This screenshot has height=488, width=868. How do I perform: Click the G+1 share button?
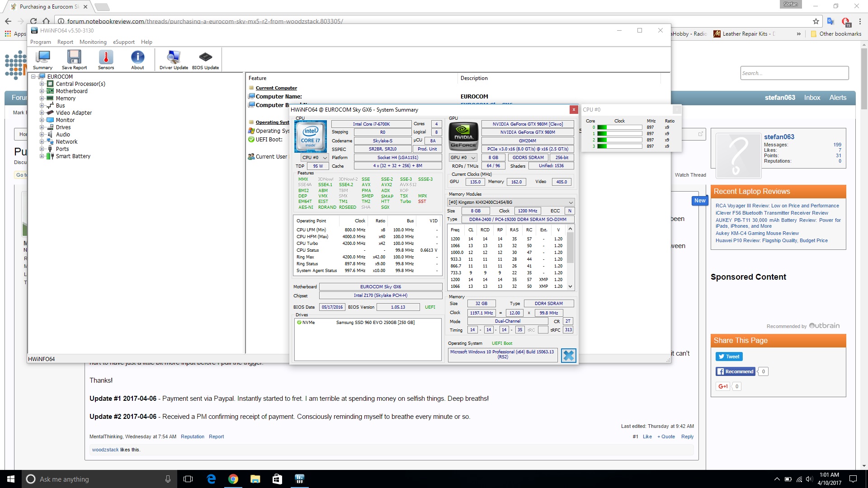pos(723,386)
